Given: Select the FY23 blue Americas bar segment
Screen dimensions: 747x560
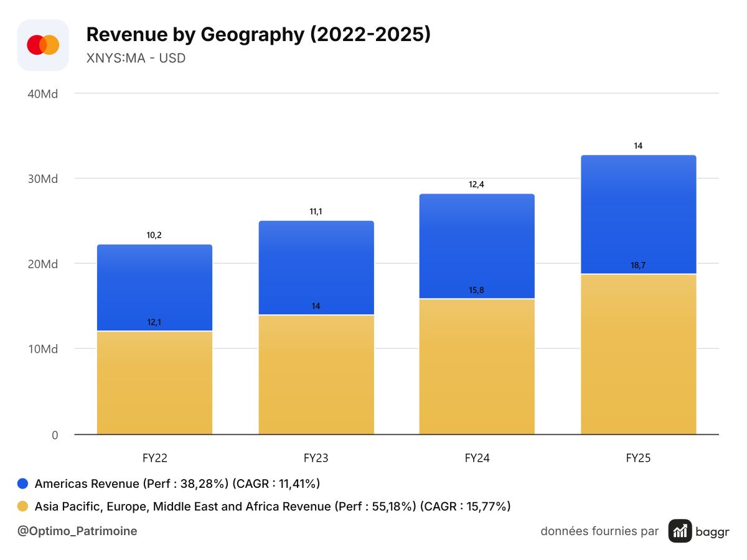Looking at the screenshot, I should coord(316,268).
